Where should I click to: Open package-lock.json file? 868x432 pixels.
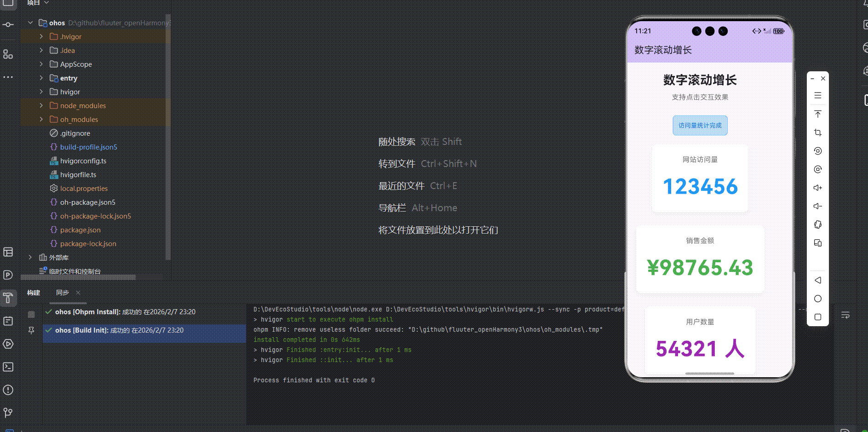88,243
